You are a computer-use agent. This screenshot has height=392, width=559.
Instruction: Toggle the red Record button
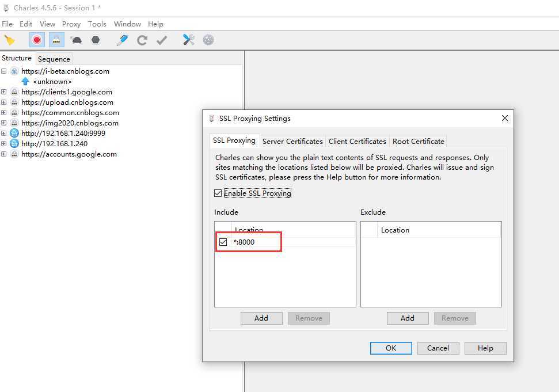[37, 40]
